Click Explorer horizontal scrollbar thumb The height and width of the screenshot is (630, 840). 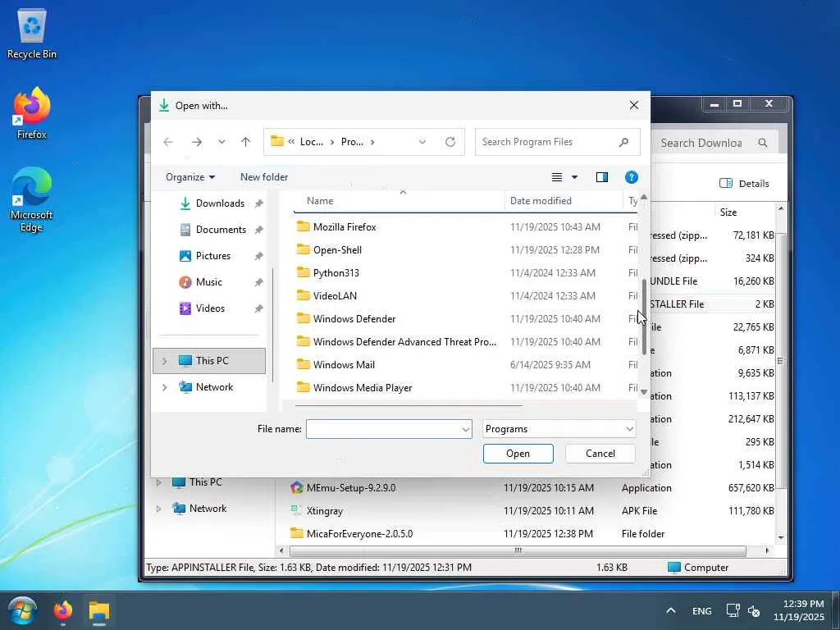tap(518, 550)
